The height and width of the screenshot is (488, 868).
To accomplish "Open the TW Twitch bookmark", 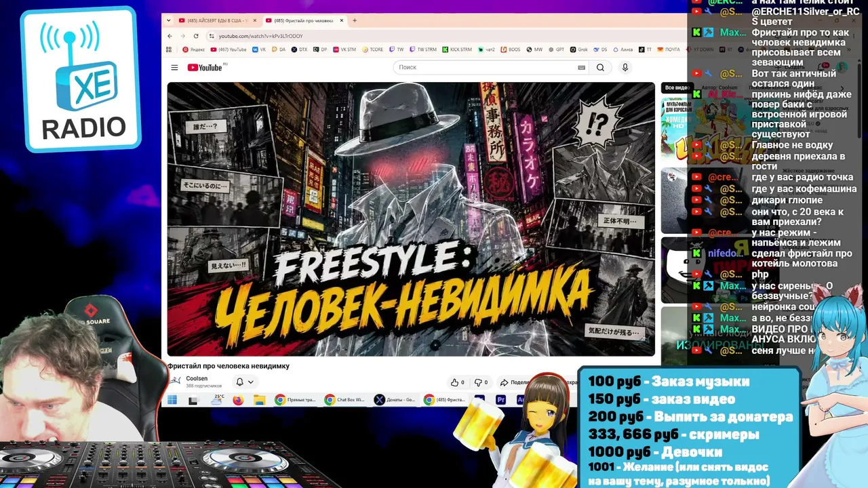I will click(x=396, y=49).
